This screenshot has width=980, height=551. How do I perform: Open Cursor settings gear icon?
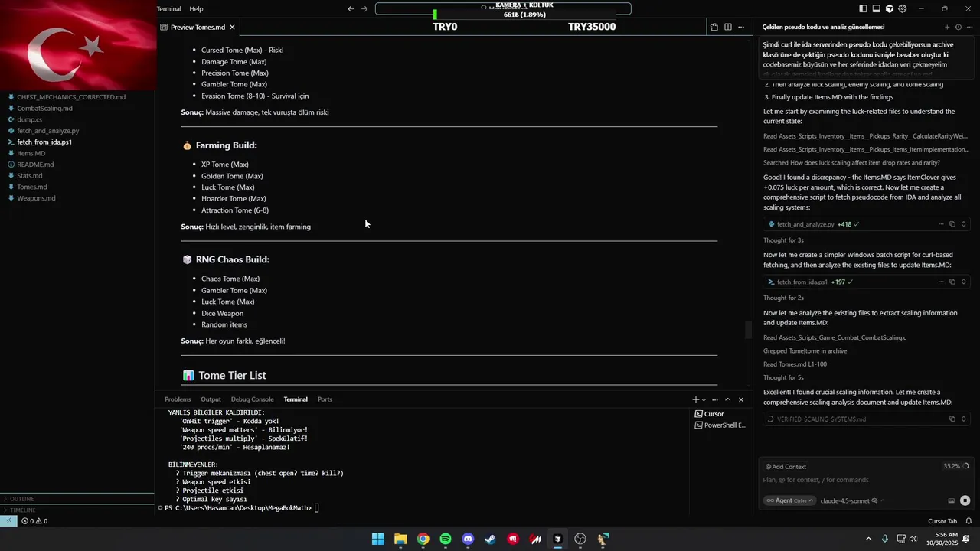point(903,9)
